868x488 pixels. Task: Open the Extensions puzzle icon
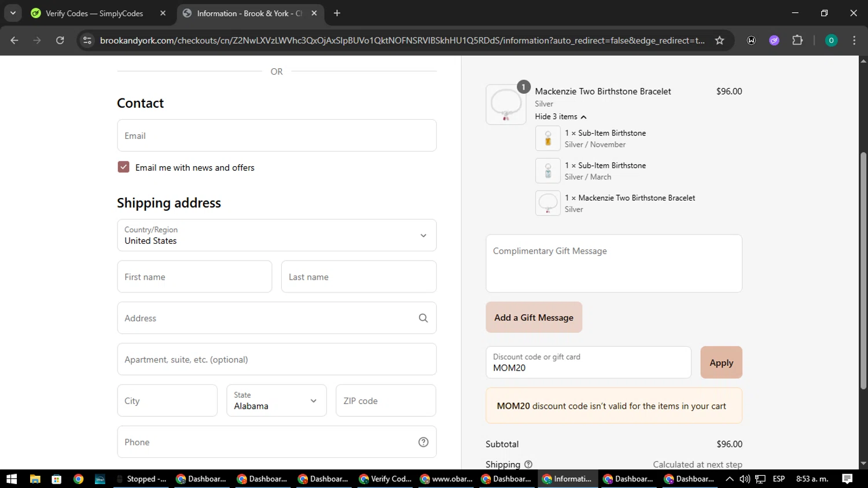[797, 41]
